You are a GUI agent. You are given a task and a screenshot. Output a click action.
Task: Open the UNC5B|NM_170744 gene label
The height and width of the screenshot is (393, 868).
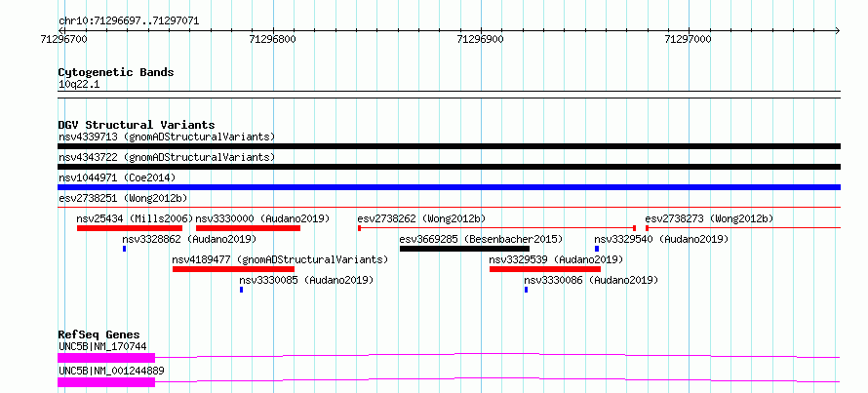[102, 346]
